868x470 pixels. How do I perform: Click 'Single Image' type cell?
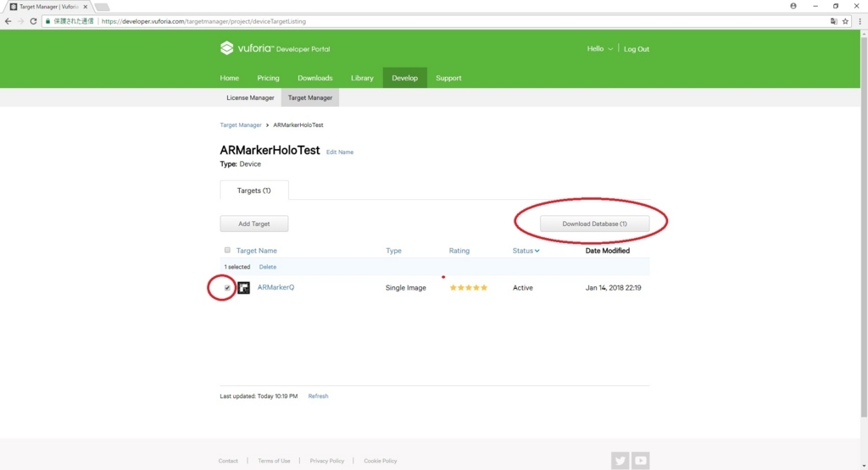coord(406,288)
